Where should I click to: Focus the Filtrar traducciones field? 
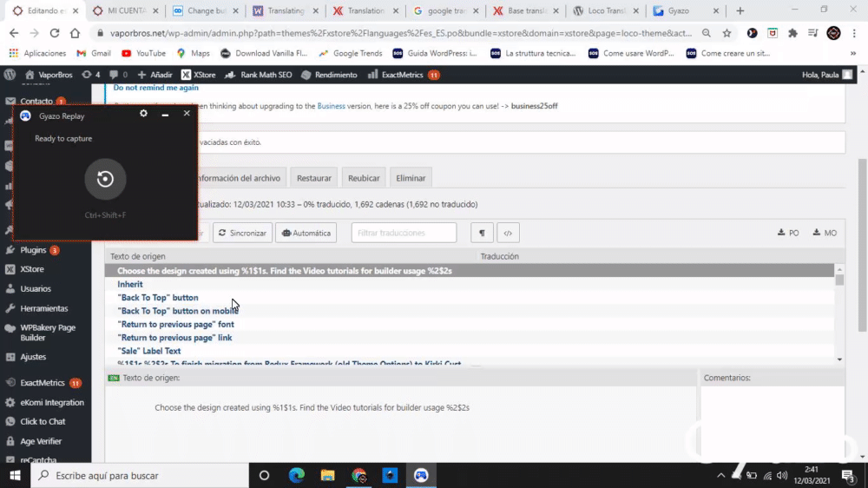tap(404, 233)
